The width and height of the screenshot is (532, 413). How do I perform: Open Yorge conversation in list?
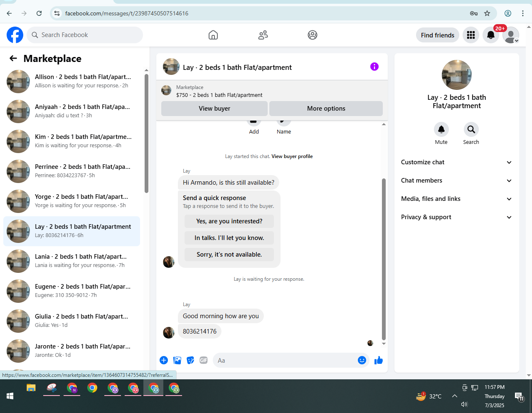71,201
